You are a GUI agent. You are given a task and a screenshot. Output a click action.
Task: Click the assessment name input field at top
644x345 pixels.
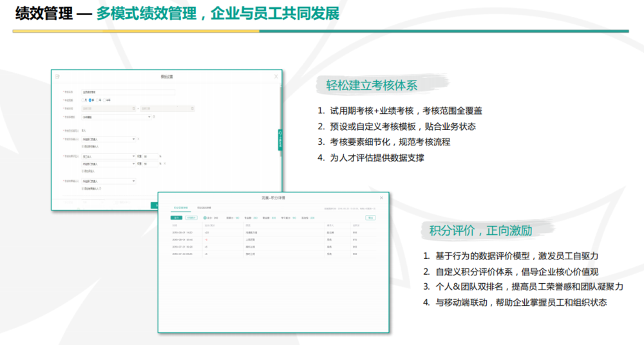128,92
